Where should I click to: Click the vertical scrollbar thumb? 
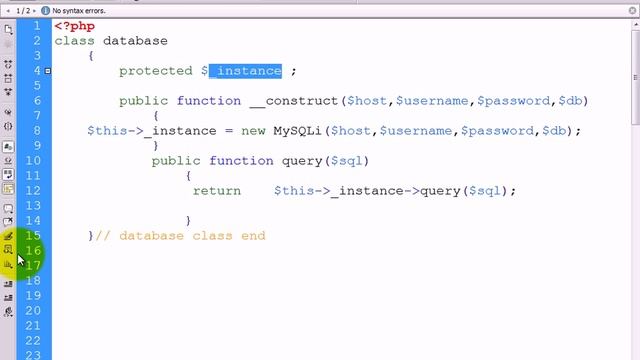(x=636, y=78)
